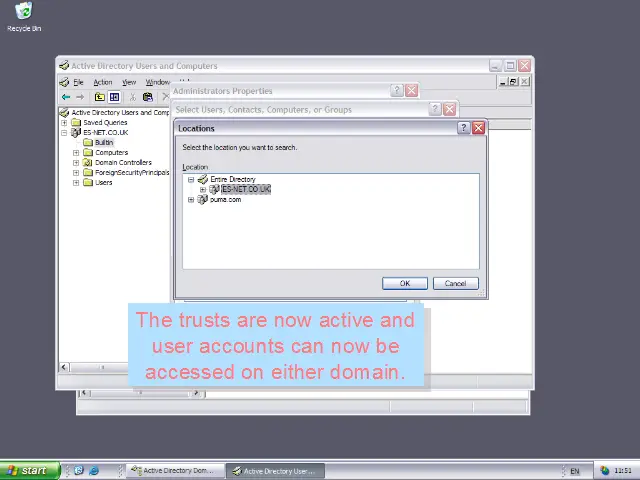This screenshot has width=640, height=480.
Task: Click the Computers folder icon
Action: click(88, 152)
